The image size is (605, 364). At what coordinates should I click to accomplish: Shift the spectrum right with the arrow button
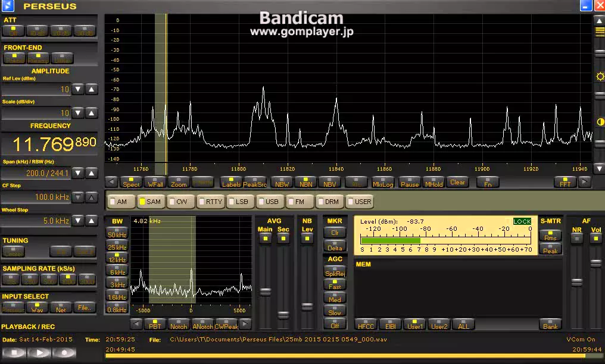pos(585,182)
